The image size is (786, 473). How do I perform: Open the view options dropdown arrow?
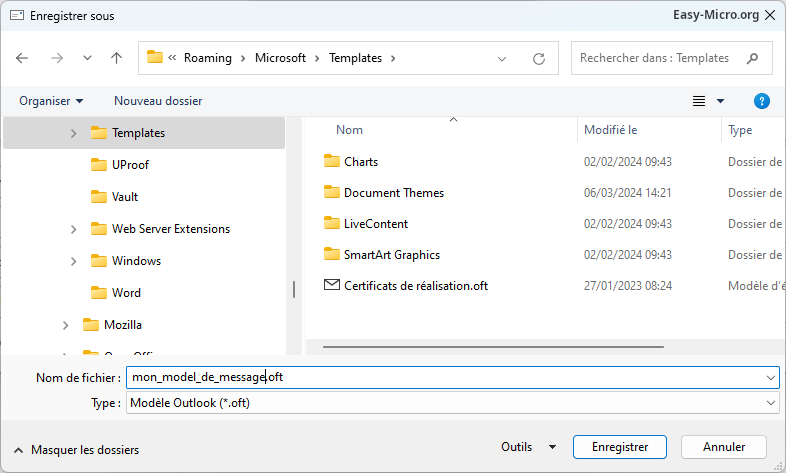pos(720,101)
